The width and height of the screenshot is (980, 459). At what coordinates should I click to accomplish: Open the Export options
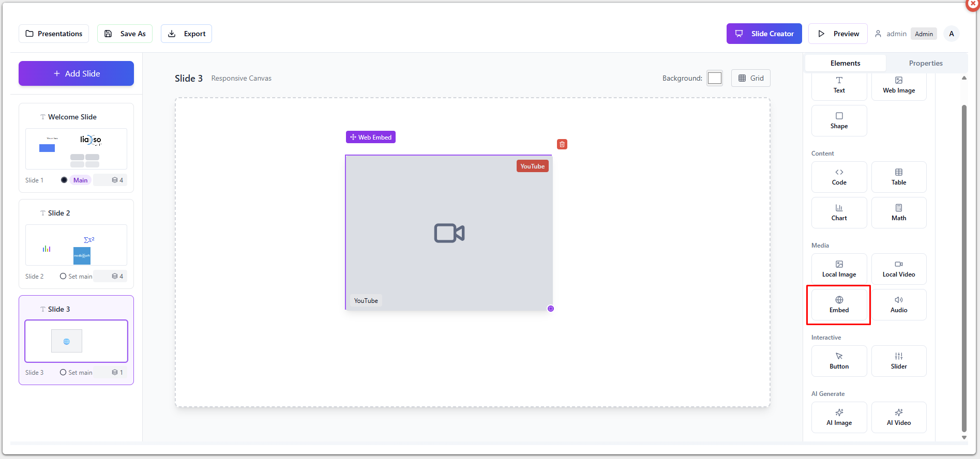pyautogui.click(x=186, y=34)
